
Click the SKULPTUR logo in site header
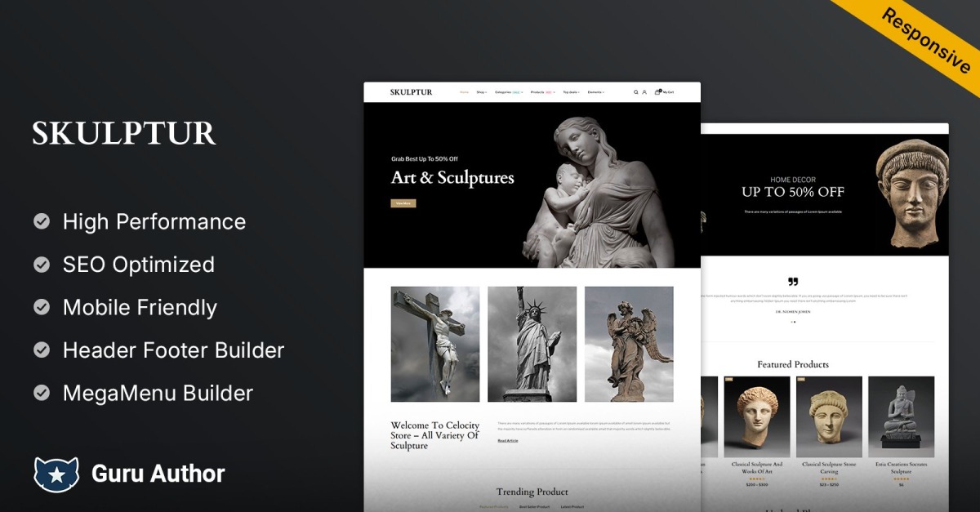[x=411, y=92]
